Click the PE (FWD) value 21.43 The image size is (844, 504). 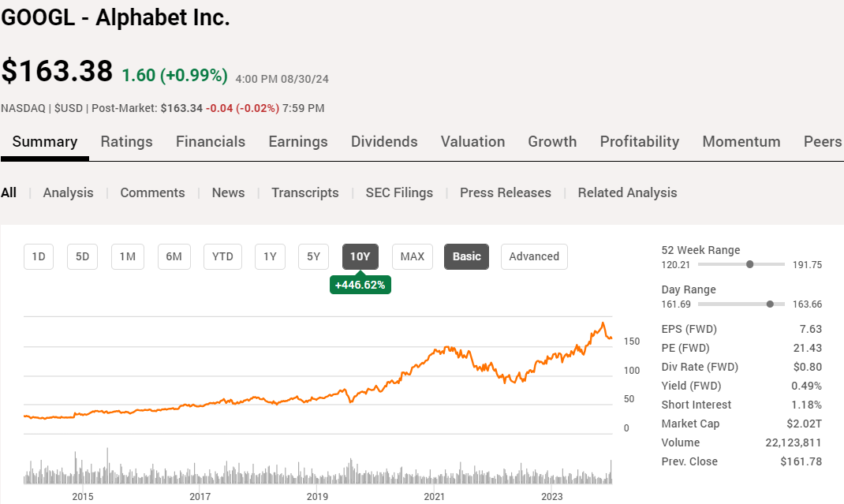(x=808, y=348)
